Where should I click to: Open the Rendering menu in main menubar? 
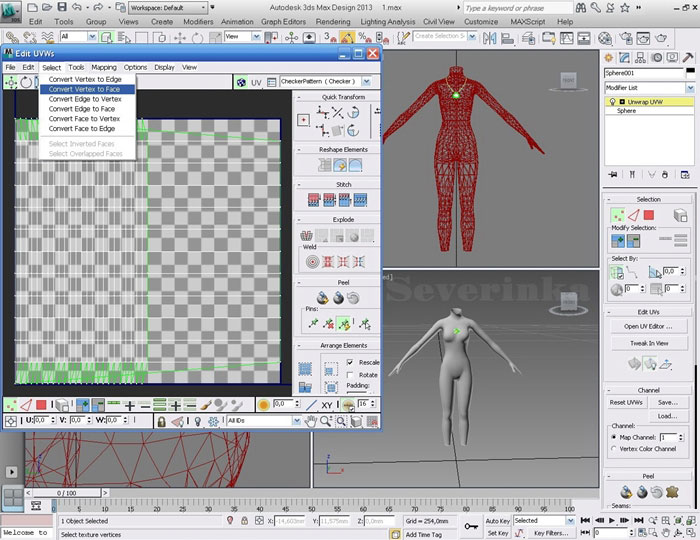(333, 21)
